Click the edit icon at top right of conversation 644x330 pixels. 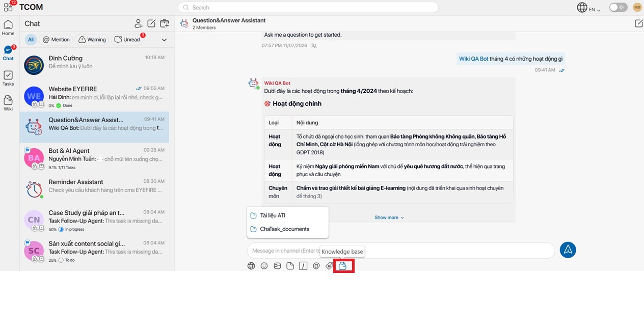[x=638, y=23]
